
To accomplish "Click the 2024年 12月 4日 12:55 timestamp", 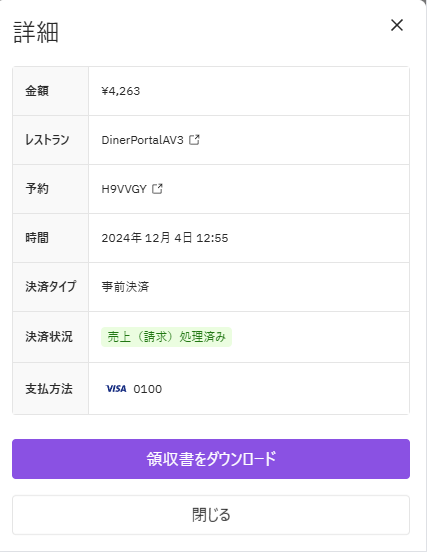I will pos(165,238).
